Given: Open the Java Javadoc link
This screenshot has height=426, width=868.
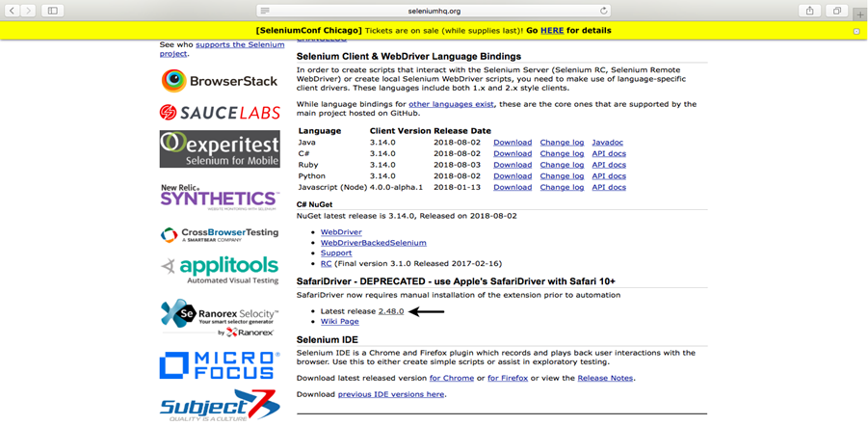Looking at the screenshot, I should 609,143.
